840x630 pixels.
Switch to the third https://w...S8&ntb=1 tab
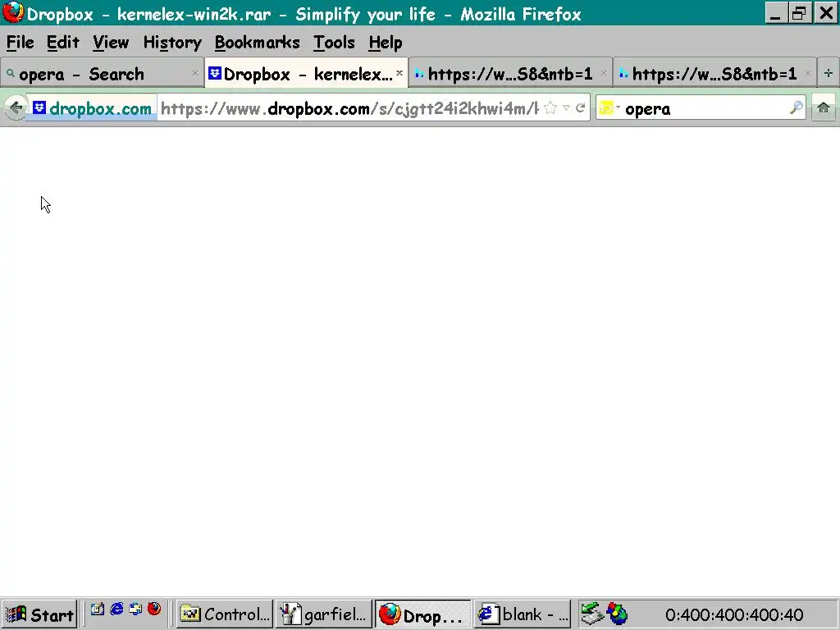[x=510, y=73]
